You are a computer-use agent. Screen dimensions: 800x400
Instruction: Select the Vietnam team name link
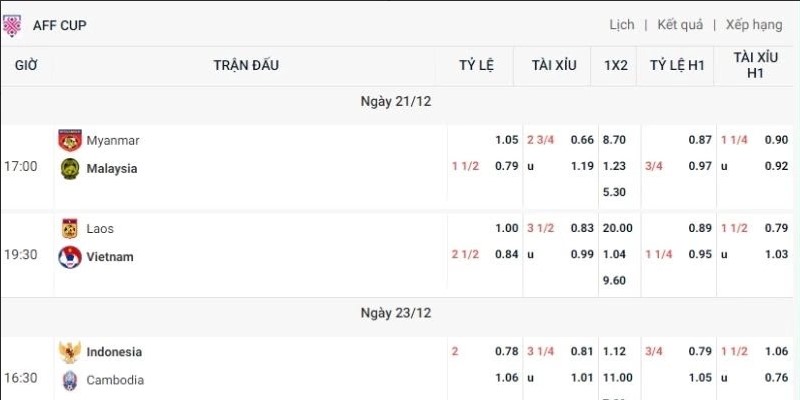(x=110, y=256)
